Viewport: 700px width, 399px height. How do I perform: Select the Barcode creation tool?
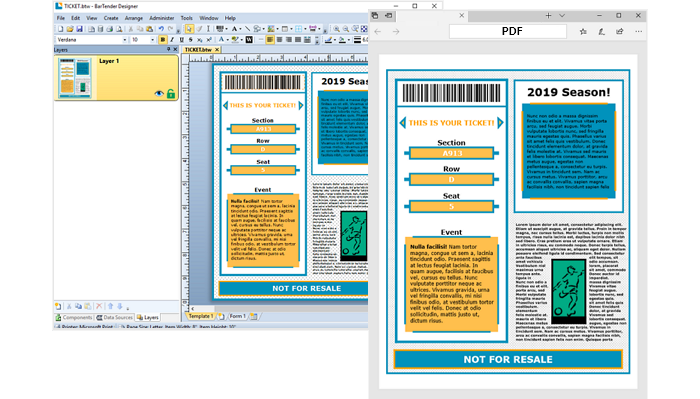tap(220, 29)
